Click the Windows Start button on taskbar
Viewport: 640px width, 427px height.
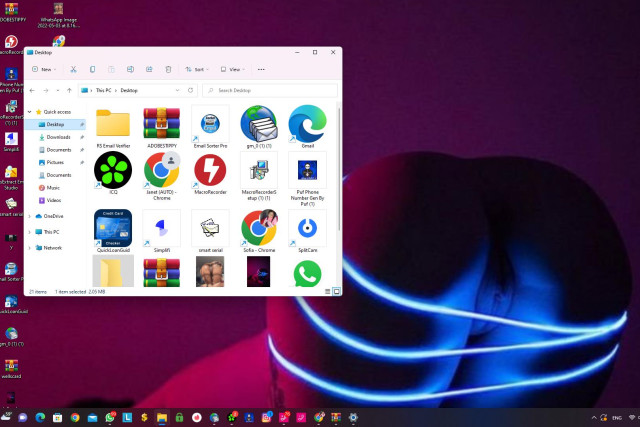coord(9,416)
